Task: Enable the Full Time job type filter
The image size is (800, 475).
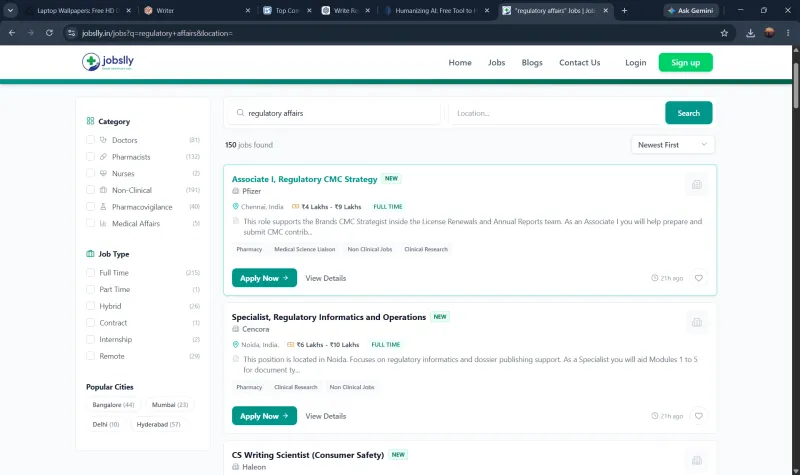Action: point(90,272)
